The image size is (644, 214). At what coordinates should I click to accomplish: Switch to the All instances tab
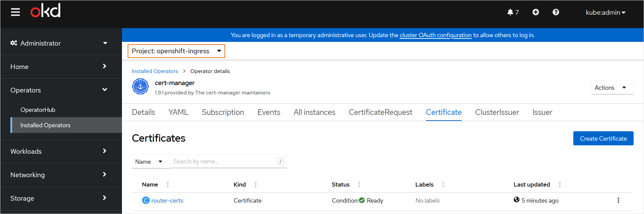(314, 112)
